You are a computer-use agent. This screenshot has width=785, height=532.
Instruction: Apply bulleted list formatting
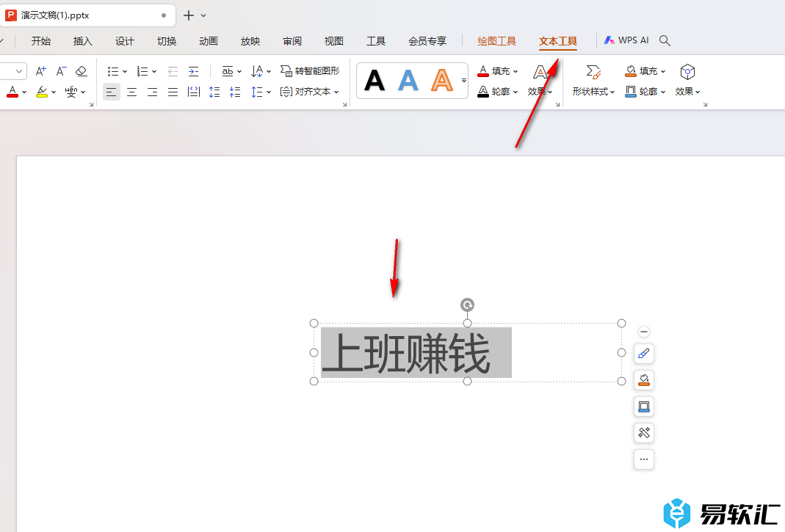[112, 72]
